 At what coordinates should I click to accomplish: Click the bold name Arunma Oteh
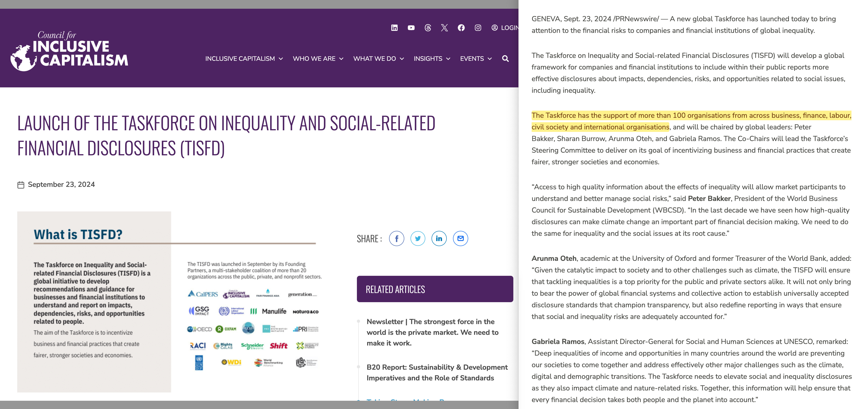click(554, 258)
